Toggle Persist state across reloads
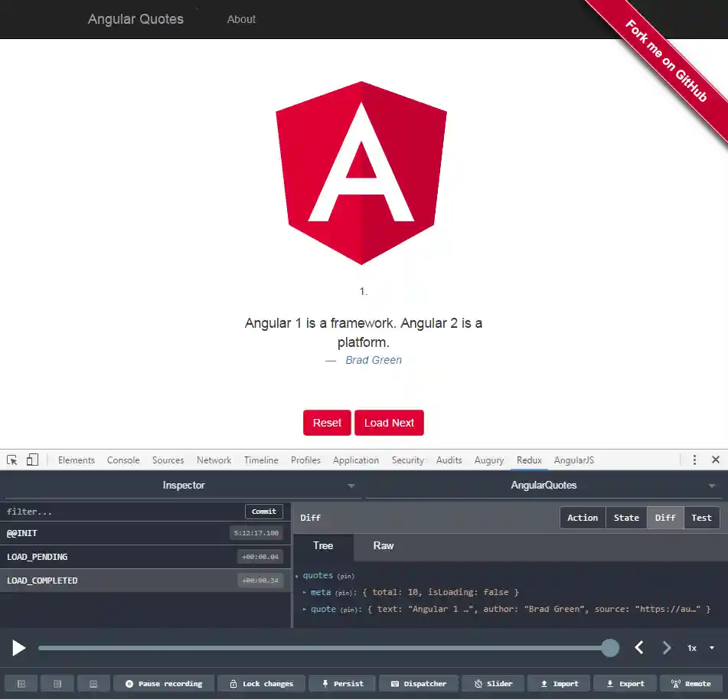 coord(341,683)
